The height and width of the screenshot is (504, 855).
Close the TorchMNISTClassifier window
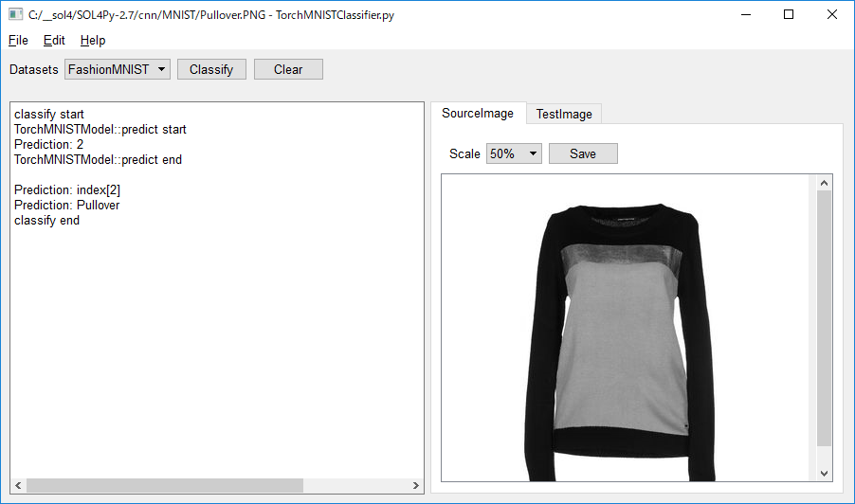(831, 15)
